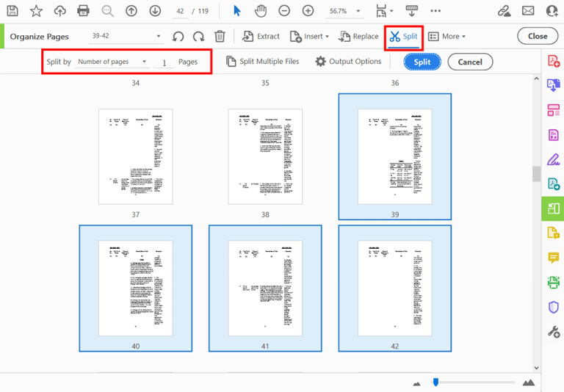This screenshot has width=564, height=392.
Task: Go to previous page with up arrow
Action: point(131,11)
